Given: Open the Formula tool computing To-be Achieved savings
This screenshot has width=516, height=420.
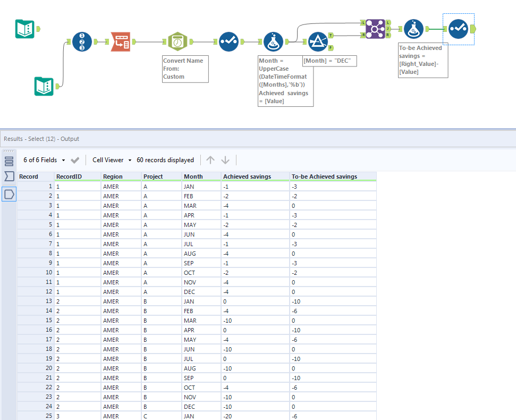Looking at the screenshot, I should [x=413, y=29].
